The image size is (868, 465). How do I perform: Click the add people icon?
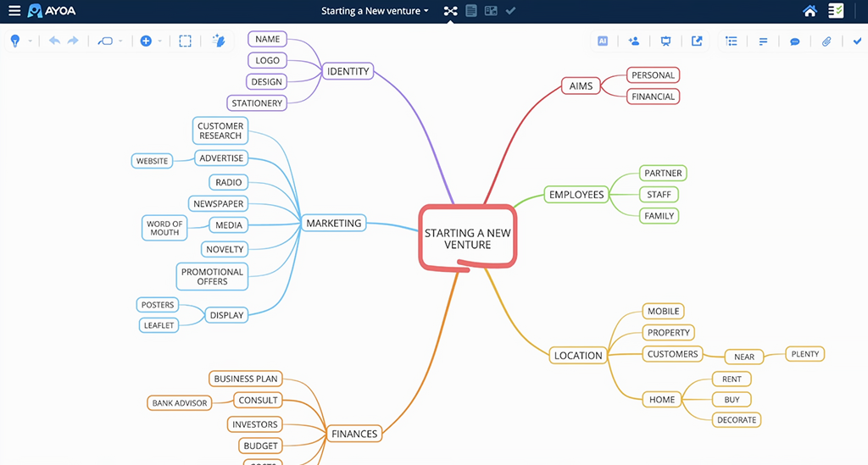pyautogui.click(x=634, y=41)
